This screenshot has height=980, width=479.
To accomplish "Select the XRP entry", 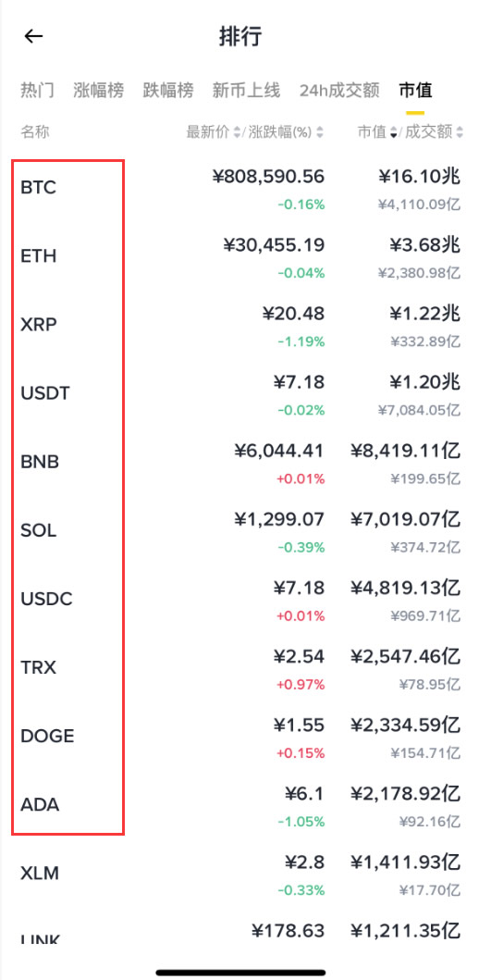I will pyautogui.click(x=239, y=325).
